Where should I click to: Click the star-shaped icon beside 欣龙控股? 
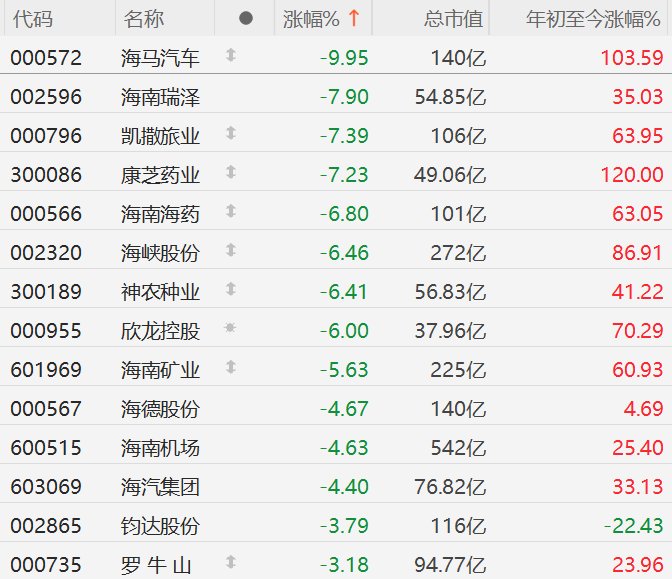(230, 328)
